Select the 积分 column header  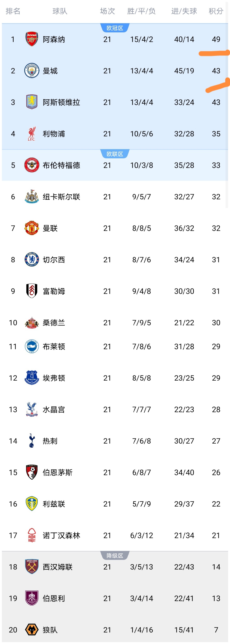(216, 11)
